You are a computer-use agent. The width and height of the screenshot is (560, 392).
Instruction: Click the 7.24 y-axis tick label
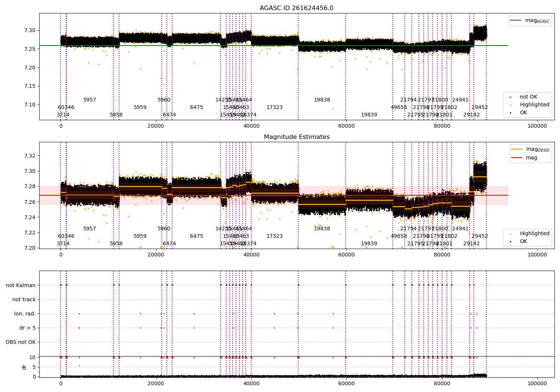(x=30, y=217)
